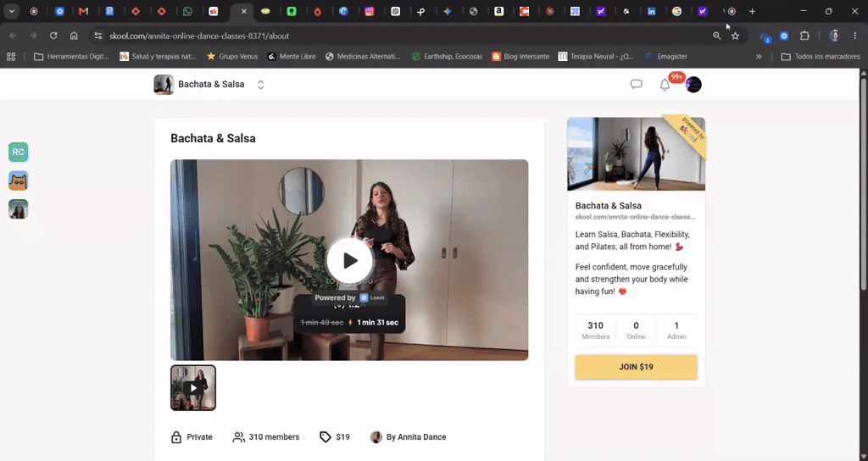Image resolution: width=868 pixels, height=461 pixels.
Task: Click the '310 members' text below video
Action: point(274,437)
